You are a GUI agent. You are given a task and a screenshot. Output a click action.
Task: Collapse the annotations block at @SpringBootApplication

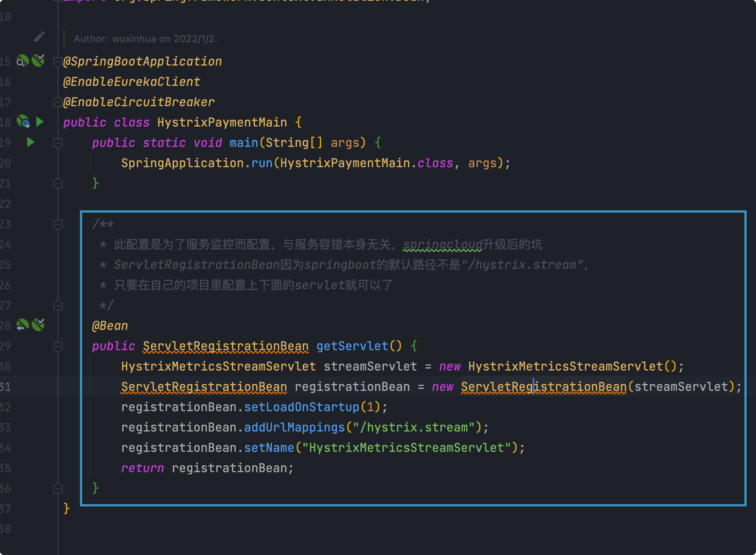tap(58, 61)
